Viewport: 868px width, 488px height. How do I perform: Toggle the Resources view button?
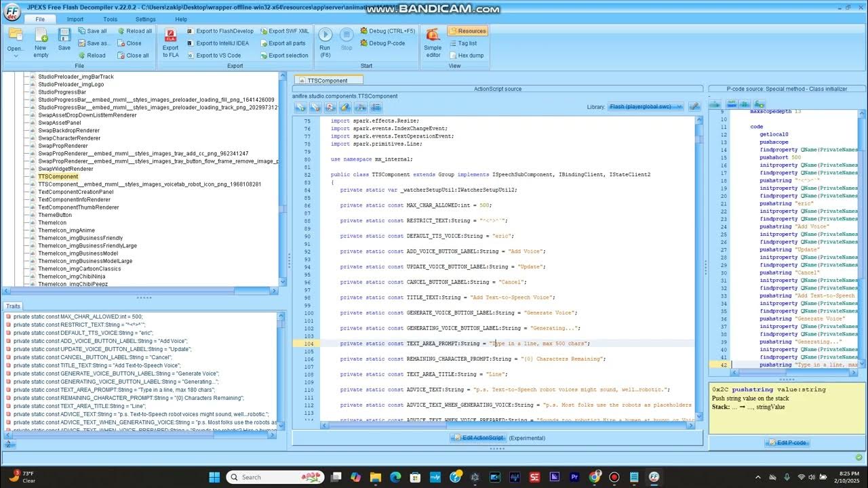467,31
